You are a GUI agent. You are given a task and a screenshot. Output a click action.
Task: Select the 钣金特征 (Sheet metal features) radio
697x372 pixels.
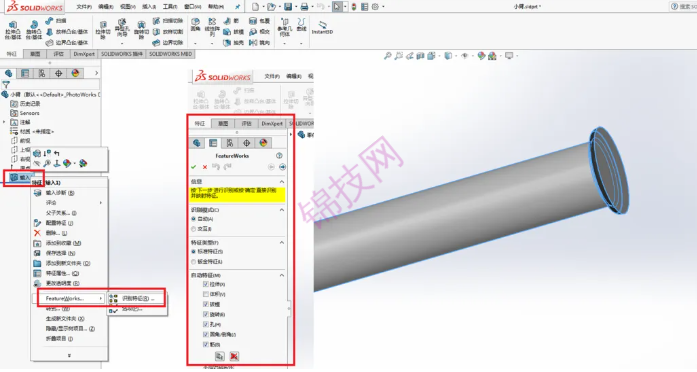(x=193, y=262)
